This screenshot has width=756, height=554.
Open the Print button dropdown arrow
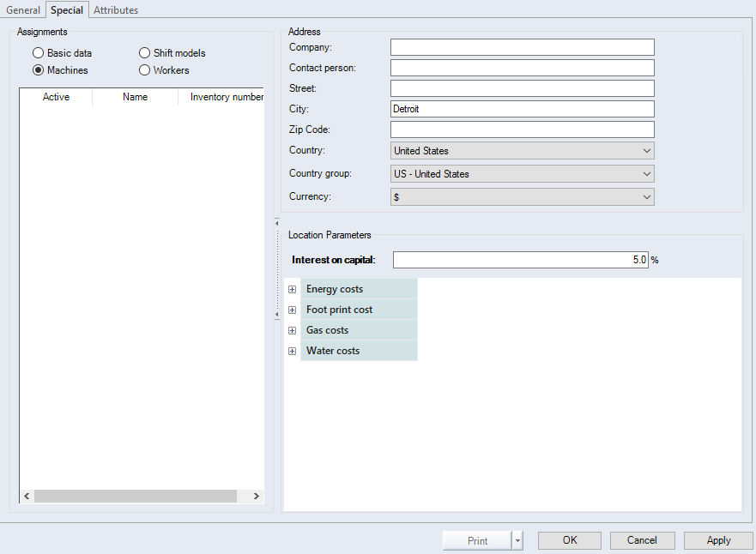[x=517, y=541]
